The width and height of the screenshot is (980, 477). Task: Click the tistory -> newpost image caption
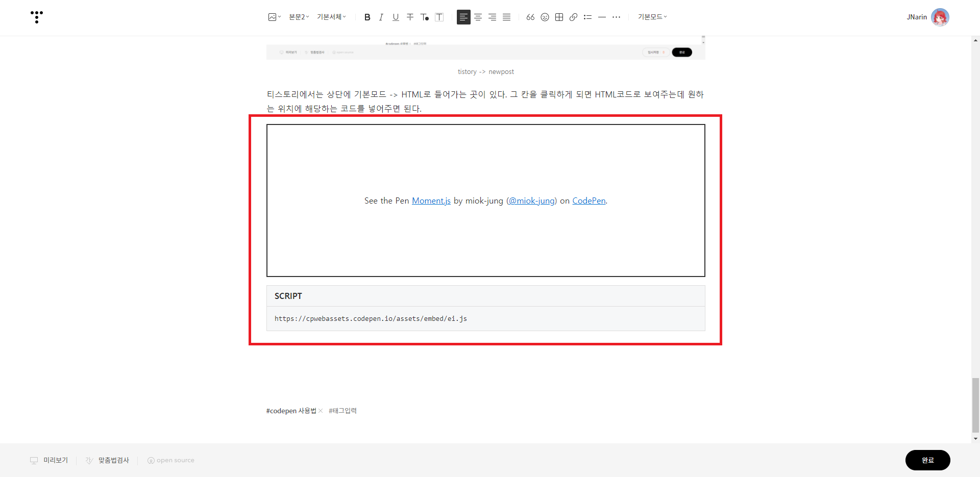pos(486,71)
